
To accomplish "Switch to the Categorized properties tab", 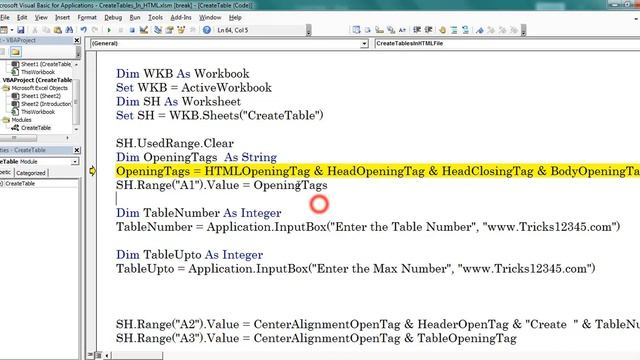I will click(31, 173).
